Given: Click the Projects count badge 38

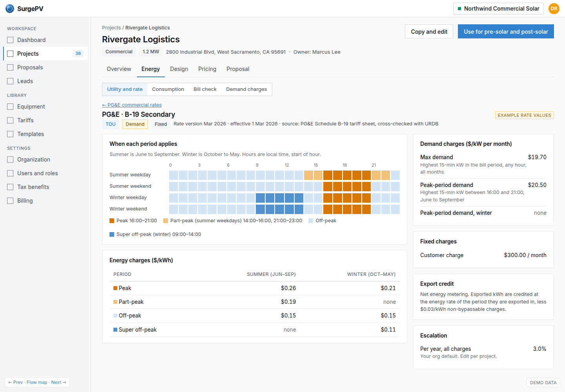Looking at the screenshot, I should point(78,54).
